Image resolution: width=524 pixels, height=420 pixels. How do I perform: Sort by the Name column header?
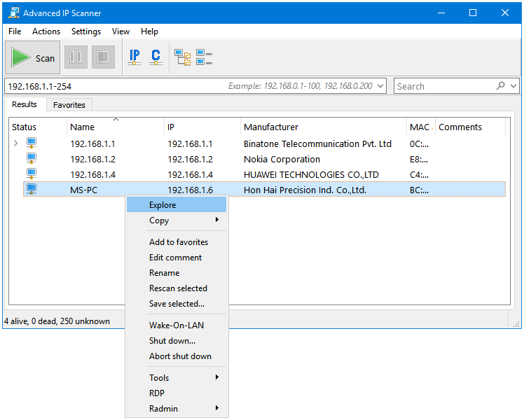(116, 127)
